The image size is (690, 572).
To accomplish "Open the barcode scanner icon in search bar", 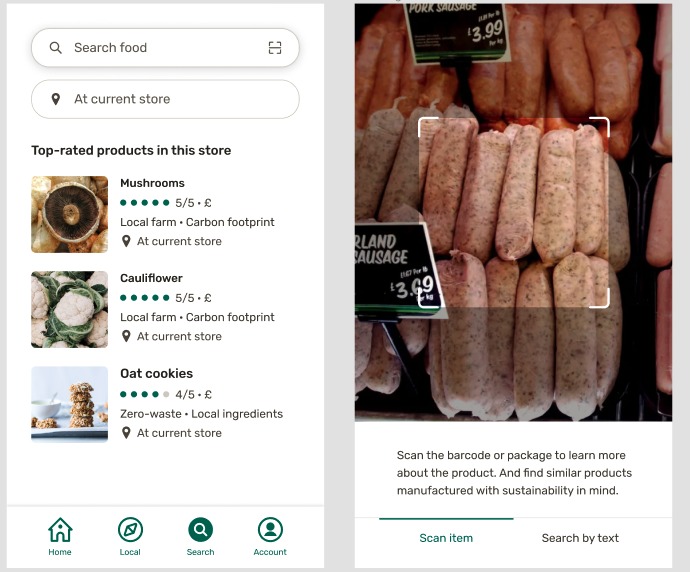I will pyautogui.click(x=275, y=48).
